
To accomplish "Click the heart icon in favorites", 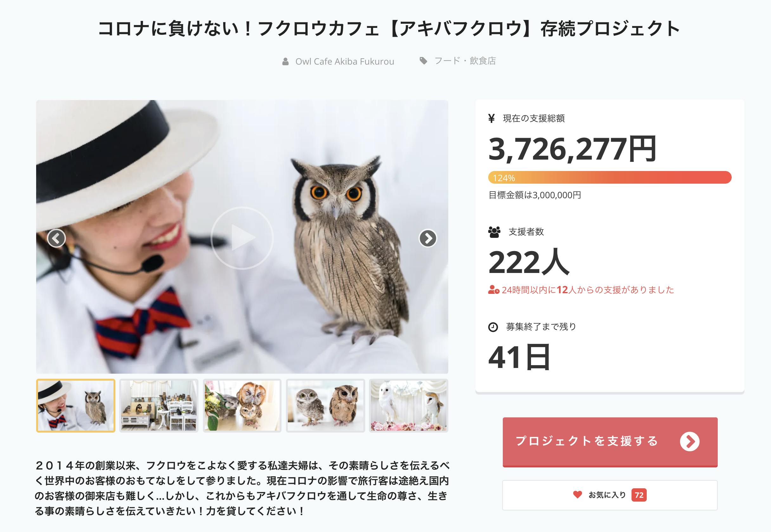I will click(x=578, y=495).
